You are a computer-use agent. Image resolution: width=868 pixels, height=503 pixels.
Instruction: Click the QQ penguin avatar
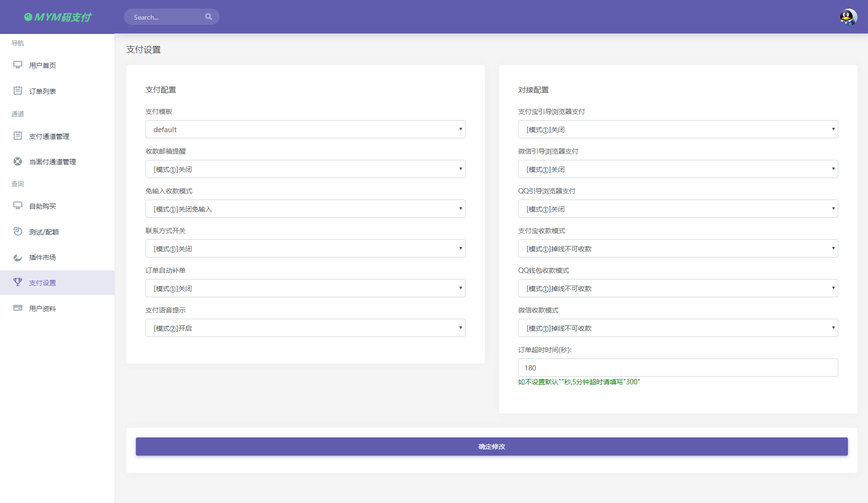pyautogui.click(x=847, y=17)
